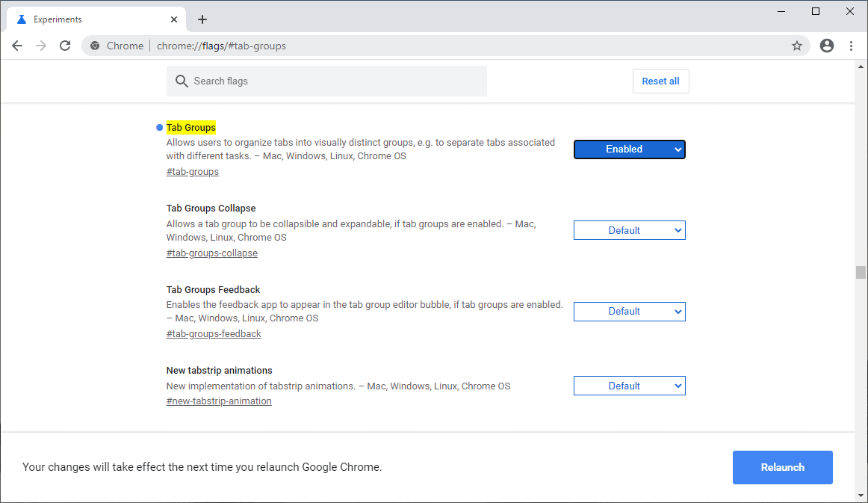Open the Tab Groups enabled dropdown
Image resolution: width=868 pixels, height=503 pixels.
pos(629,149)
